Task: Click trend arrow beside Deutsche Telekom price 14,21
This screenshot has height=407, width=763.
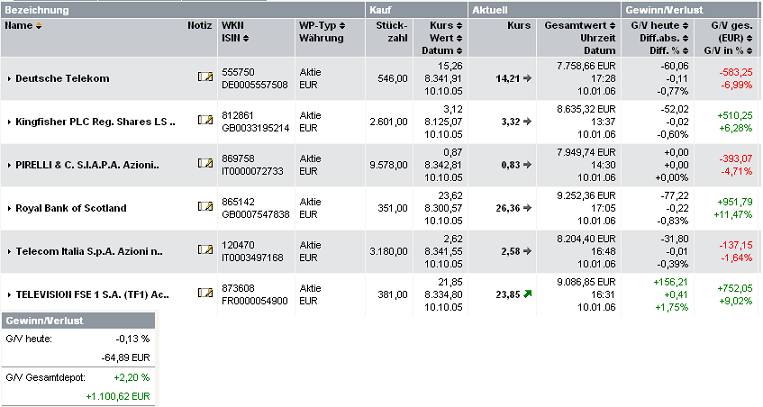Action: 526,77
